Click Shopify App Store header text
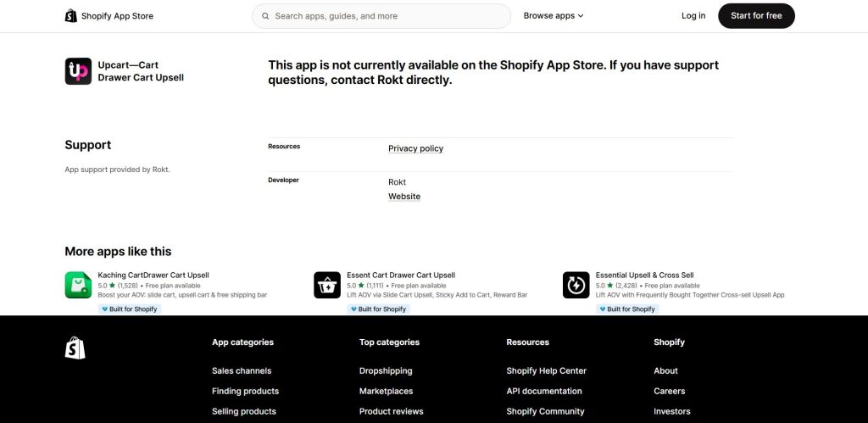 (x=117, y=15)
